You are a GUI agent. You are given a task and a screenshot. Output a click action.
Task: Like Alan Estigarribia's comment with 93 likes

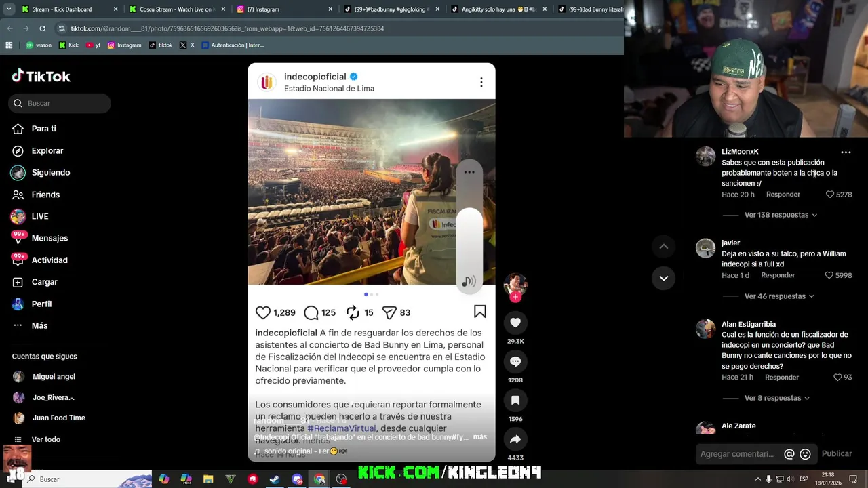[837, 378]
